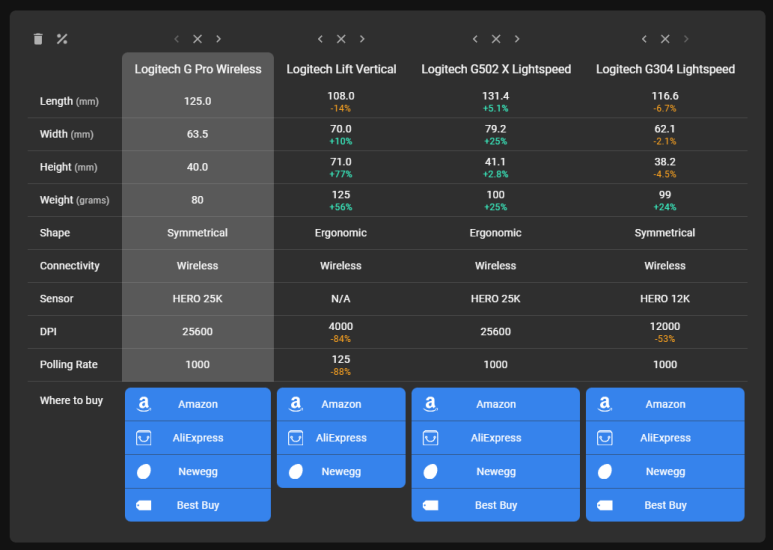Click Lift Vertical DPI value 4000
773x550 pixels.
[x=341, y=326]
